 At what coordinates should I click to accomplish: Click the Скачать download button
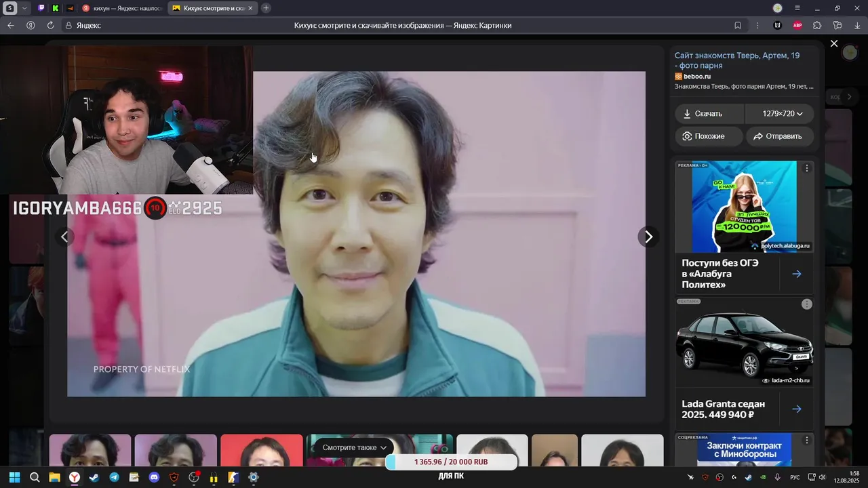(x=709, y=114)
